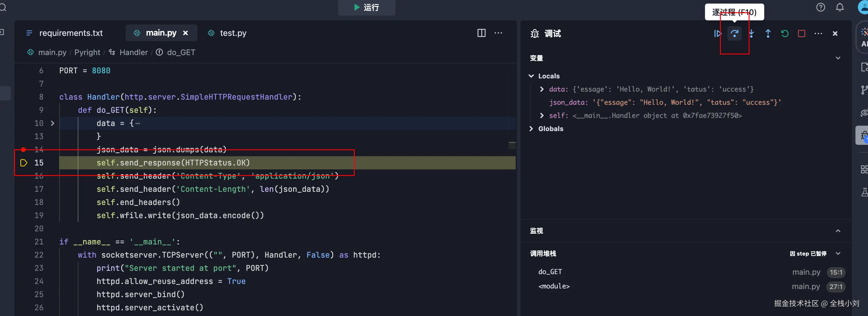The width and height of the screenshot is (868, 316).
Task: Click Pyright in the breadcrumb
Action: pyautogui.click(x=87, y=52)
